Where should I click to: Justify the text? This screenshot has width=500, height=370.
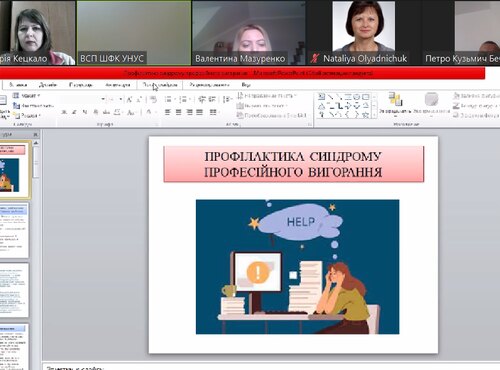tap(200, 112)
